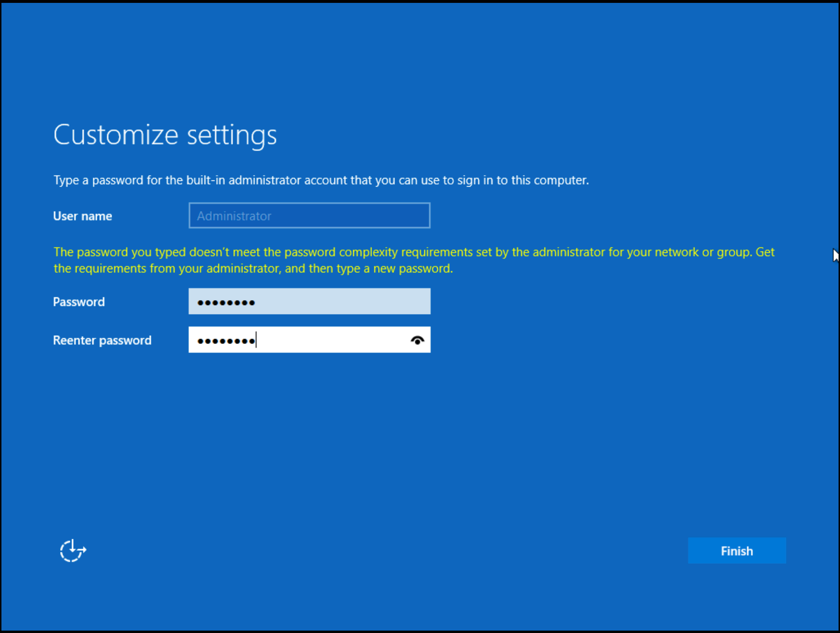Click the second line of yellow warning text
Screen dimensions: 840x633
253,268
